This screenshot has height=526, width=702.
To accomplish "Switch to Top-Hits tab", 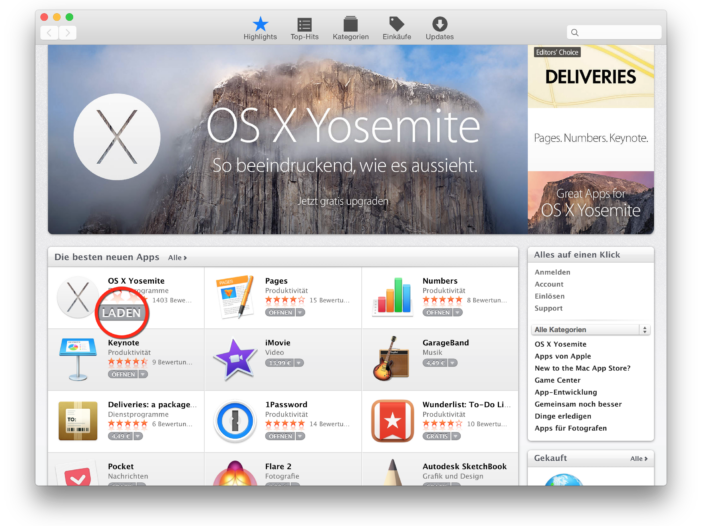I will pyautogui.click(x=304, y=28).
